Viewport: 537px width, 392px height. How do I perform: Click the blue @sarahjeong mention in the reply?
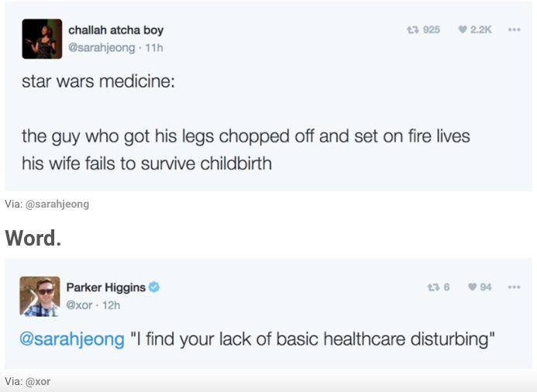(72, 339)
